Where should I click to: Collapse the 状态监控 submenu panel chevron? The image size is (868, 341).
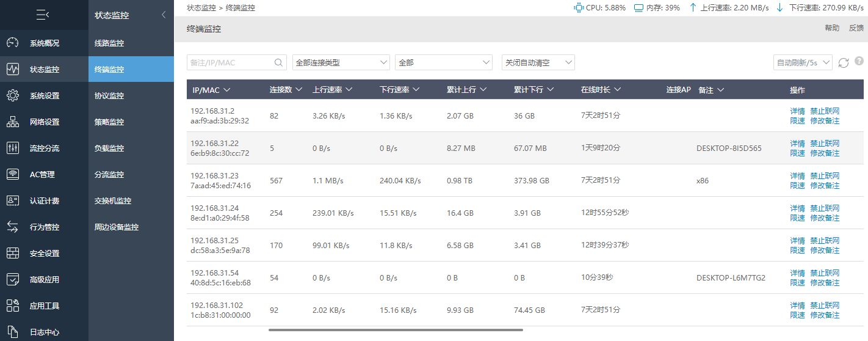click(164, 15)
